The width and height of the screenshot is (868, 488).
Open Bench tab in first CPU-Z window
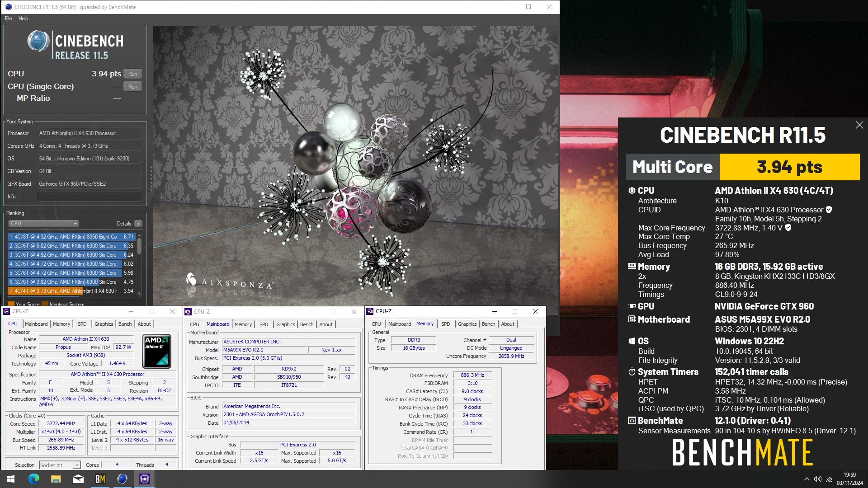[x=125, y=324]
